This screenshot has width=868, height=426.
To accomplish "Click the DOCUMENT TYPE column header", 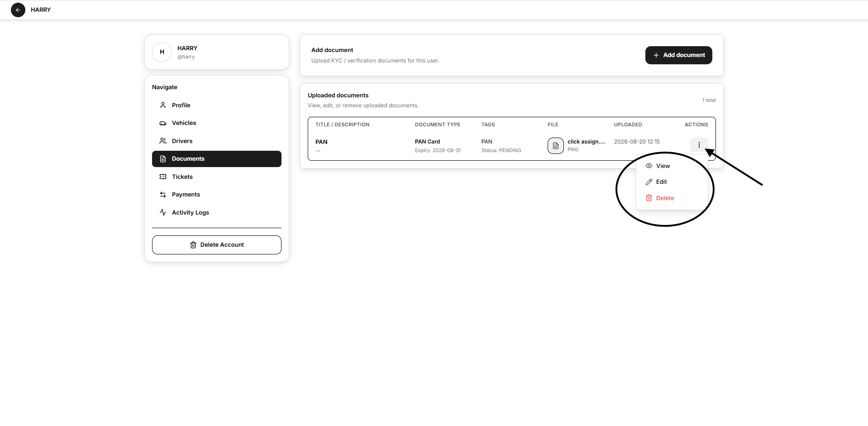I will pyautogui.click(x=438, y=125).
